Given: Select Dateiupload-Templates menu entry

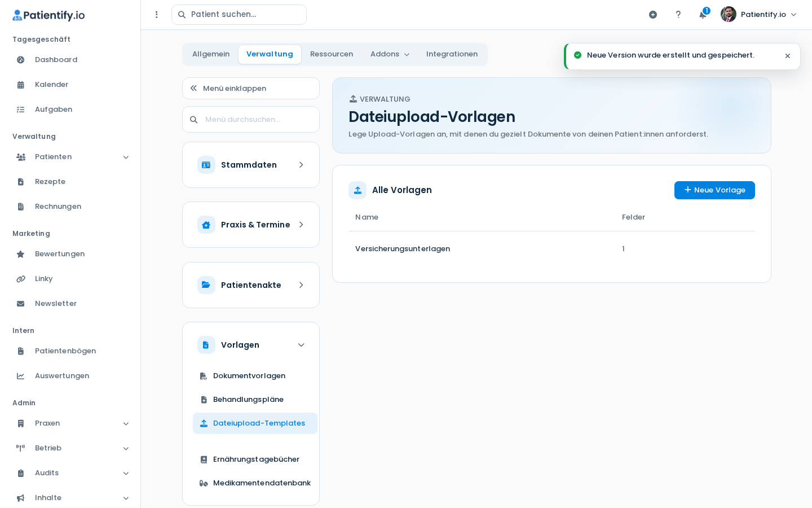Looking at the screenshot, I should (255, 423).
